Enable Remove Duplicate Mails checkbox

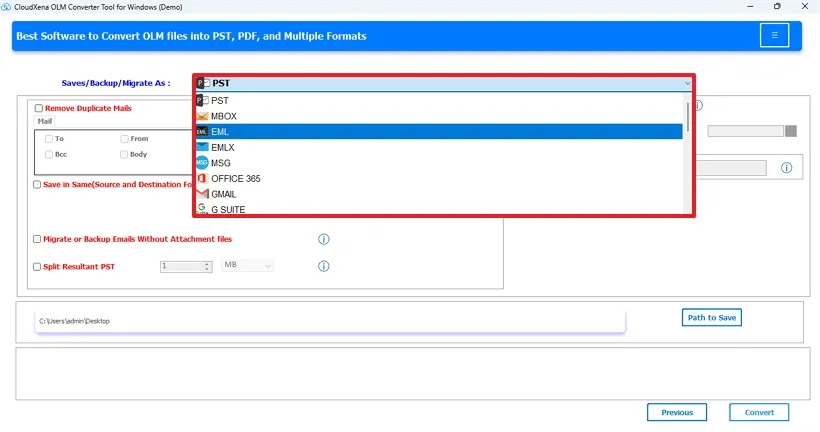pyautogui.click(x=39, y=108)
